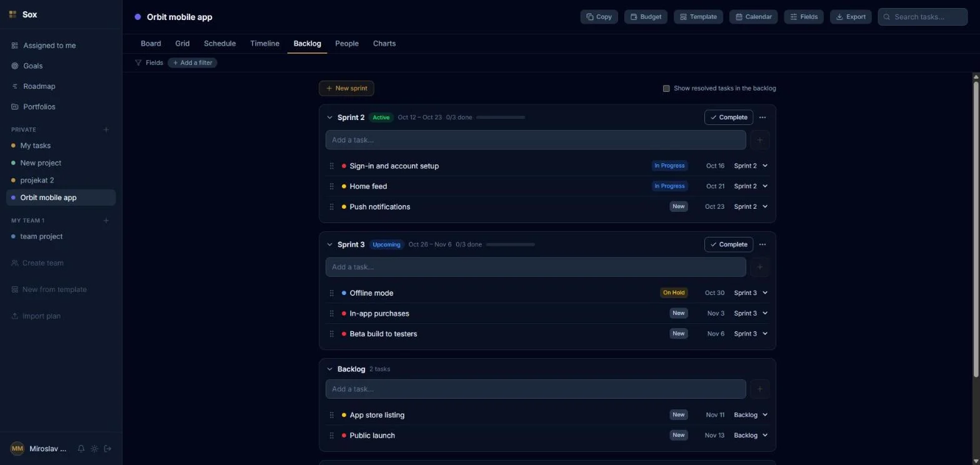This screenshot has width=980, height=465.
Task: Click the On Hold status badge of Offline mode
Action: [x=674, y=293]
